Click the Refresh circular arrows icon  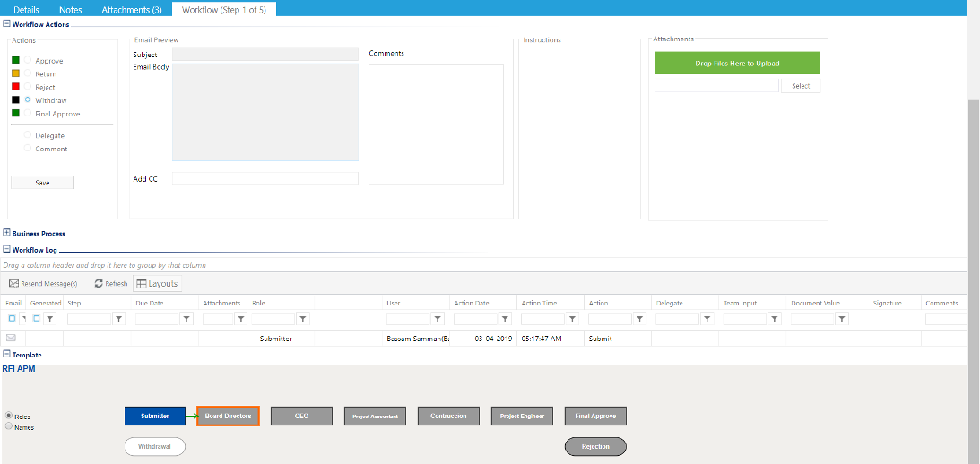(x=99, y=284)
